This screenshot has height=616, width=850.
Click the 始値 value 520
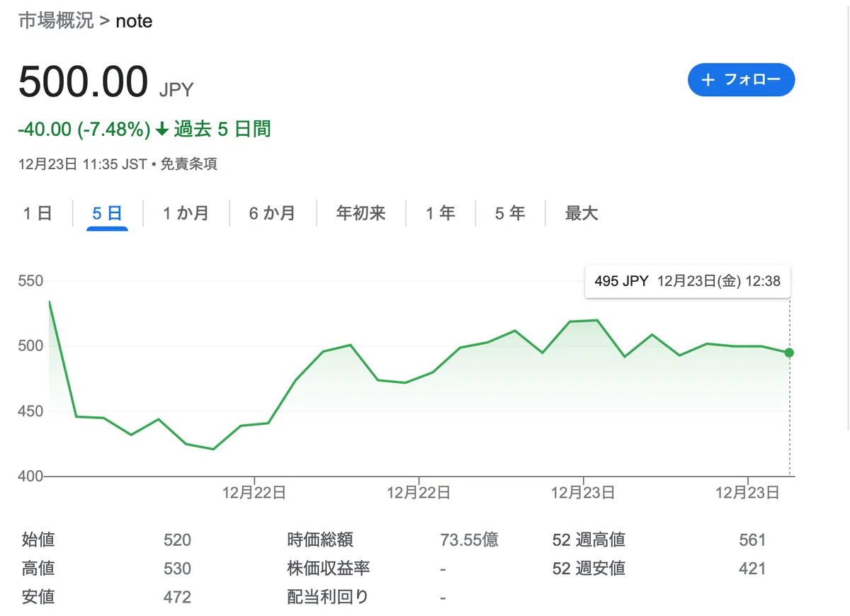pyautogui.click(x=177, y=540)
